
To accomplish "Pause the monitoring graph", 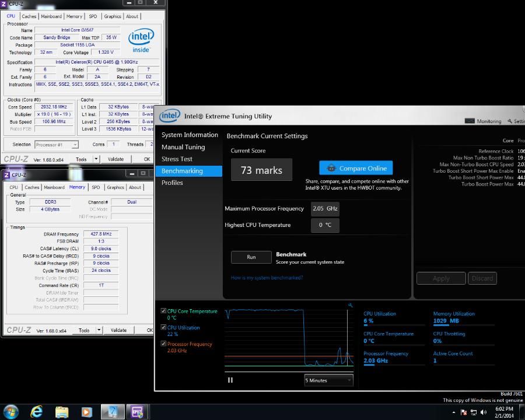I will tap(230, 380).
